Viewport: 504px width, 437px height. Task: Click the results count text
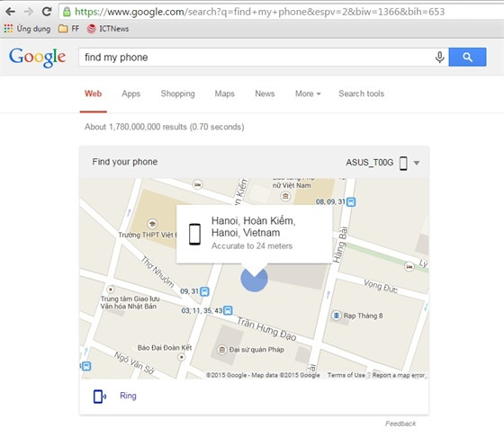[x=164, y=127]
